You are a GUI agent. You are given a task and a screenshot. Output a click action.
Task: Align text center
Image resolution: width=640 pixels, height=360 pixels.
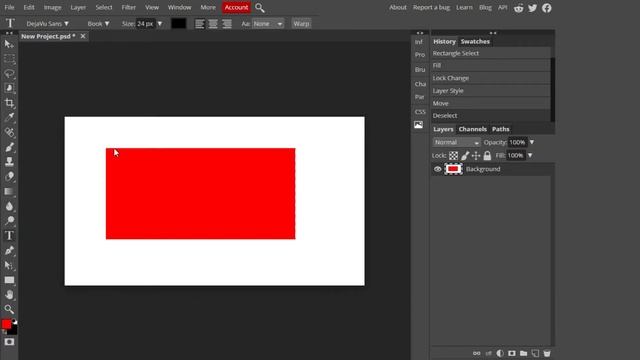[213, 24]
